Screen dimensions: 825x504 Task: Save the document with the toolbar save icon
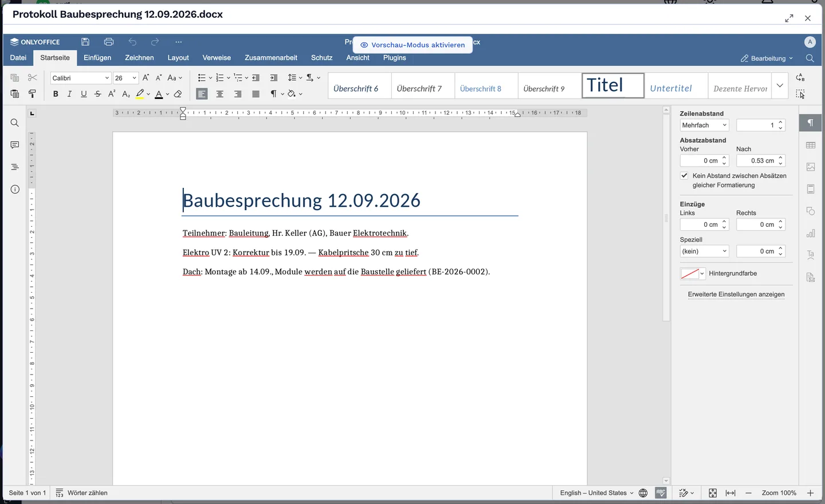(85, 42)
